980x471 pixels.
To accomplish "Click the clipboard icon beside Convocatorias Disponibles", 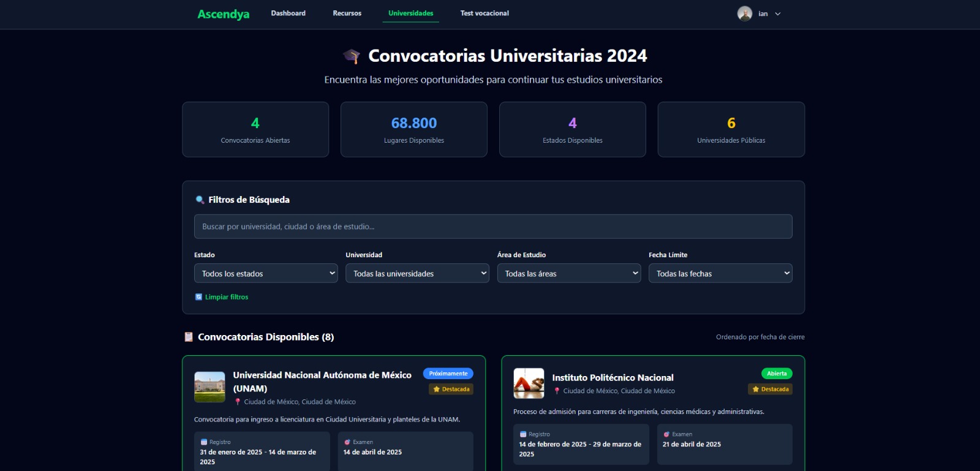I will [189, 337].
